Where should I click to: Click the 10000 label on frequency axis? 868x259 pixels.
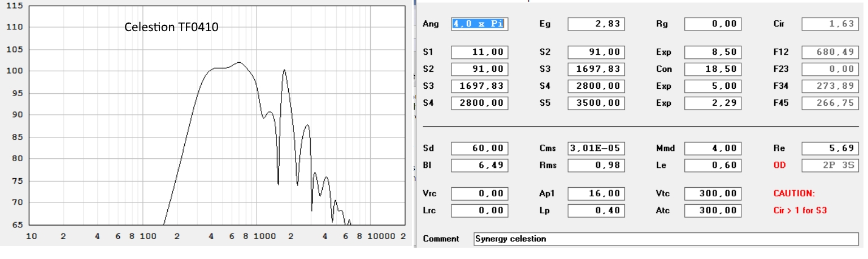click(x=381, y=236)
